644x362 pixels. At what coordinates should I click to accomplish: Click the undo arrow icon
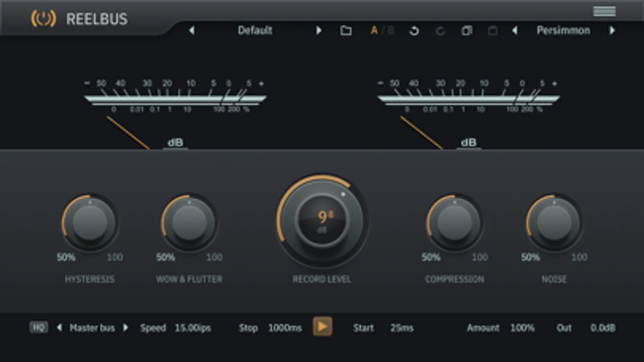click(414, 31)
